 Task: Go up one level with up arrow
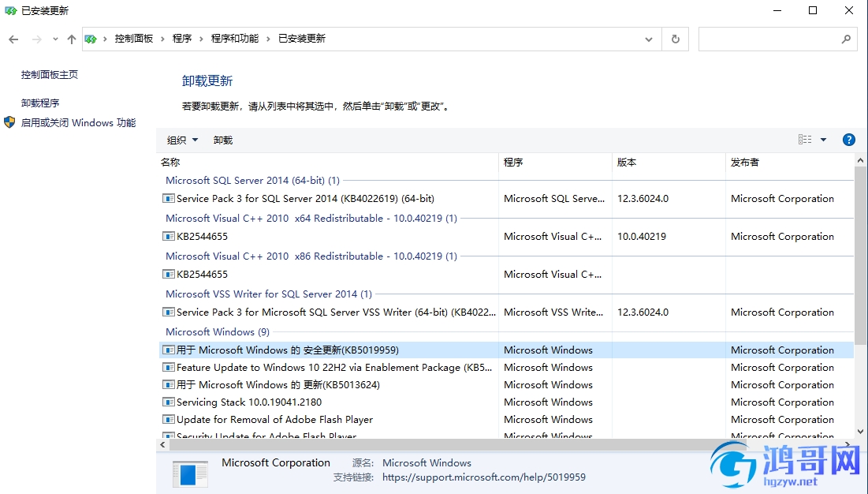[72, 39]
